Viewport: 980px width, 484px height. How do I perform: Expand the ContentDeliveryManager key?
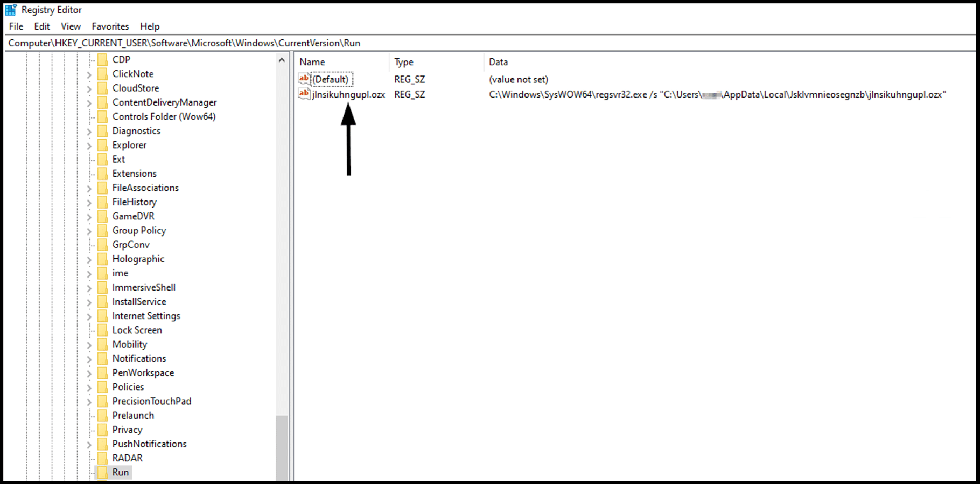(89, 103)
